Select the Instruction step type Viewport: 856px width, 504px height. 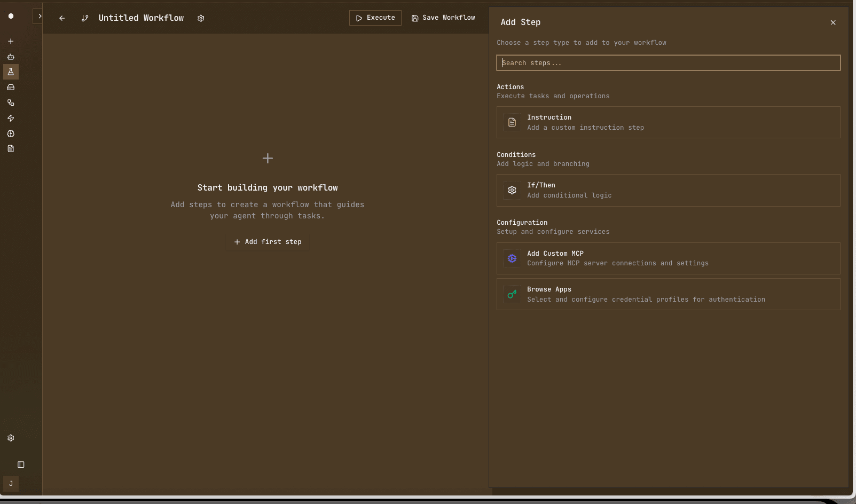pyautogui.click(x=667, y=122)
